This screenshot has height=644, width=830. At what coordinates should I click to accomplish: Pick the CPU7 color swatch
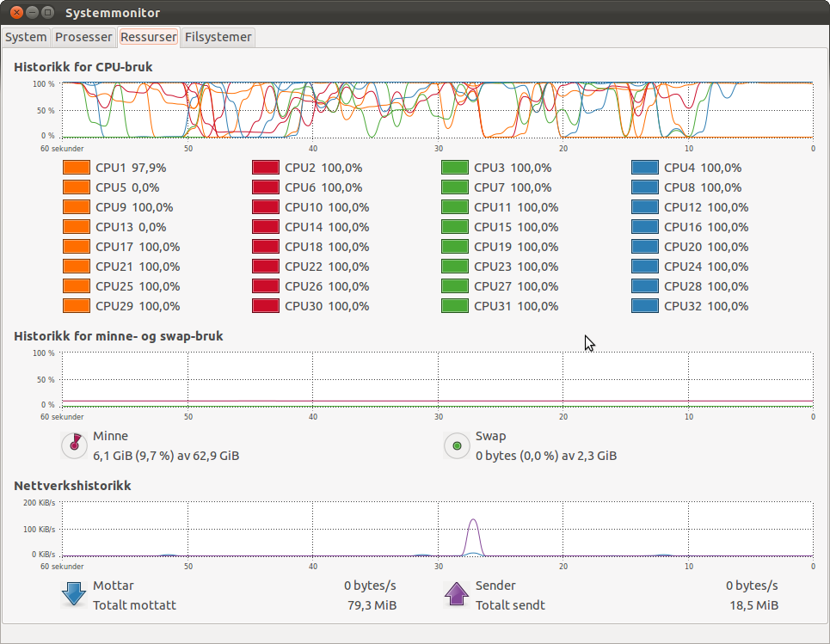(x=455, y=187)
